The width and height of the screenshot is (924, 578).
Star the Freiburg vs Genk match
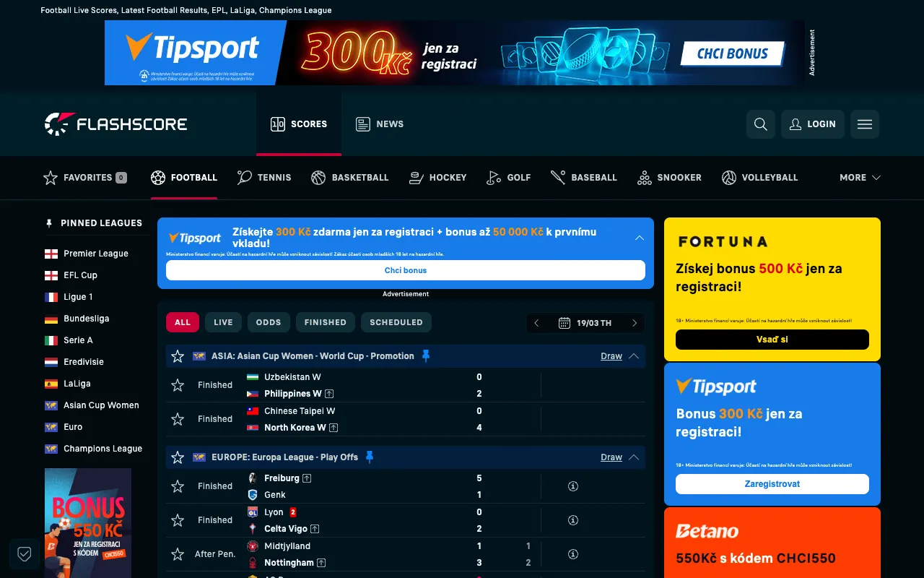pyautogui.click(x=178, y=486)
